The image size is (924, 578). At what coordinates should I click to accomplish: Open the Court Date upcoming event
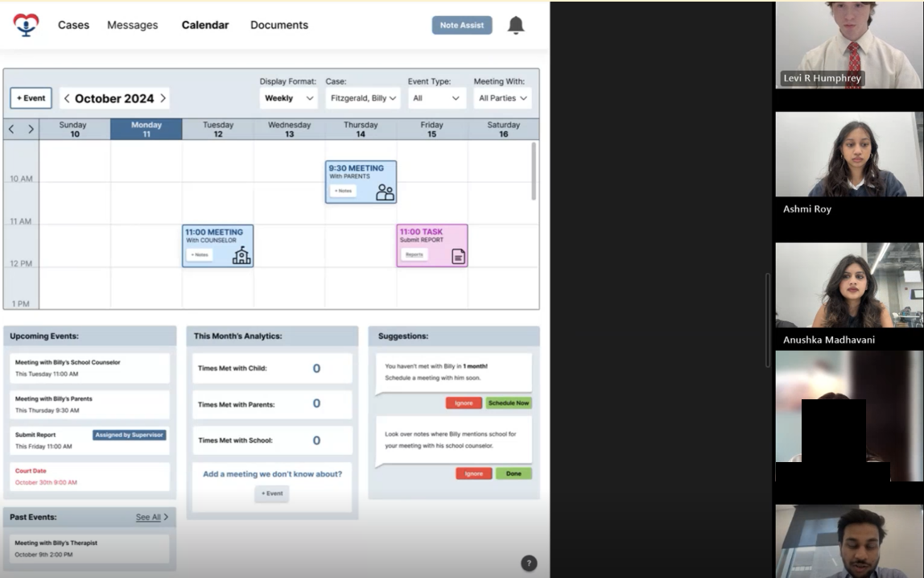(89, 477)
